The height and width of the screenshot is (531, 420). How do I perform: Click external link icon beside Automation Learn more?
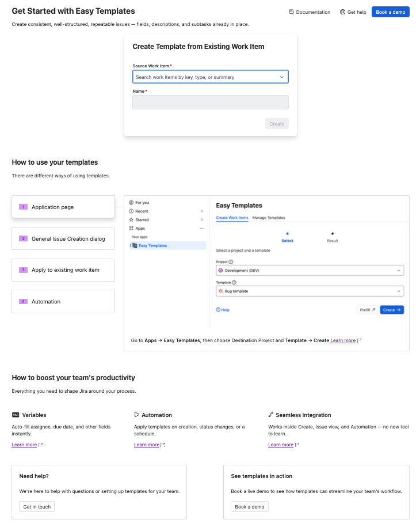tap(163, 445)
